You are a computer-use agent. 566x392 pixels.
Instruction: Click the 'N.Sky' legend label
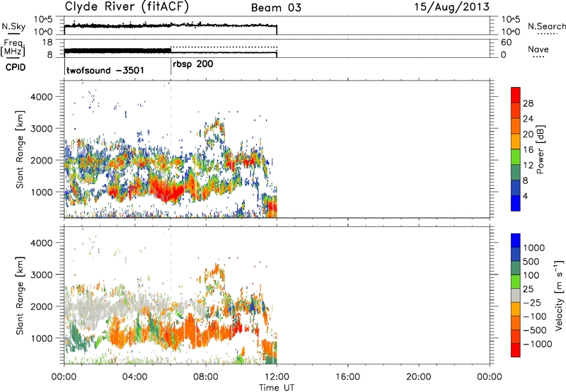click(13, 26)
